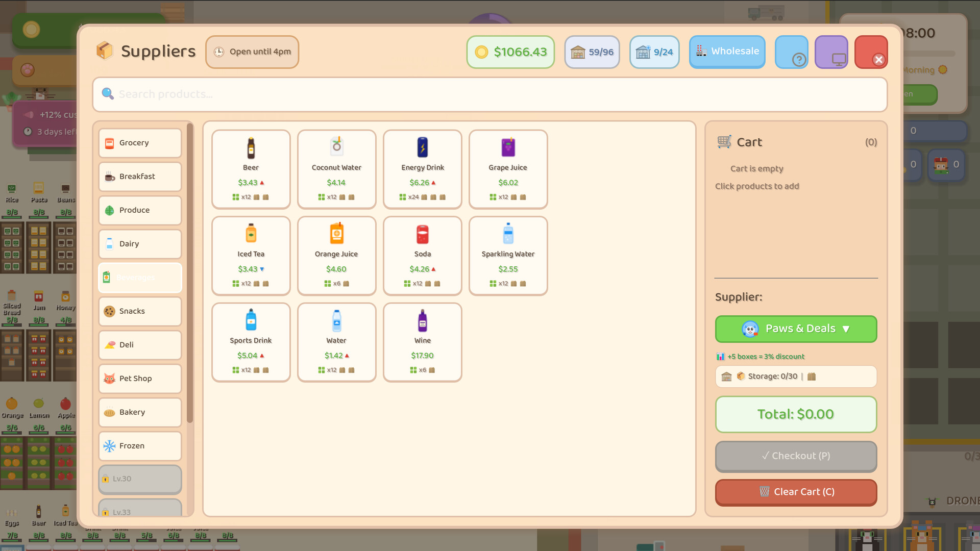
Task: Open the help question mark button
Action: pos(791,52)
